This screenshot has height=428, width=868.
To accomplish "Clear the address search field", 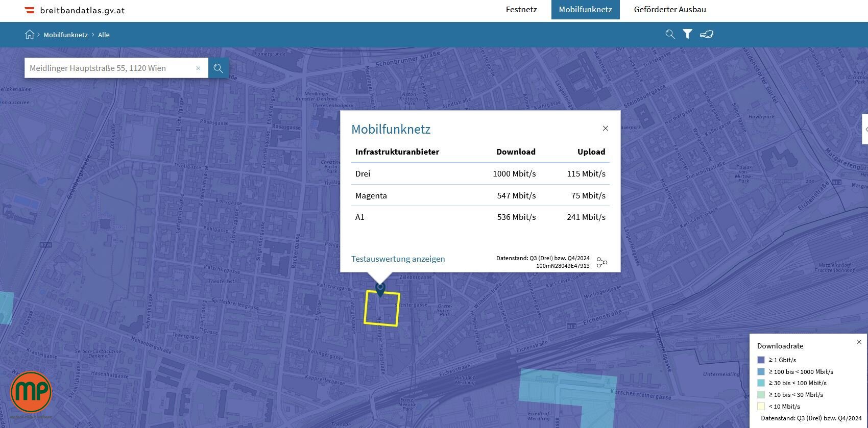I will (198, 68).
